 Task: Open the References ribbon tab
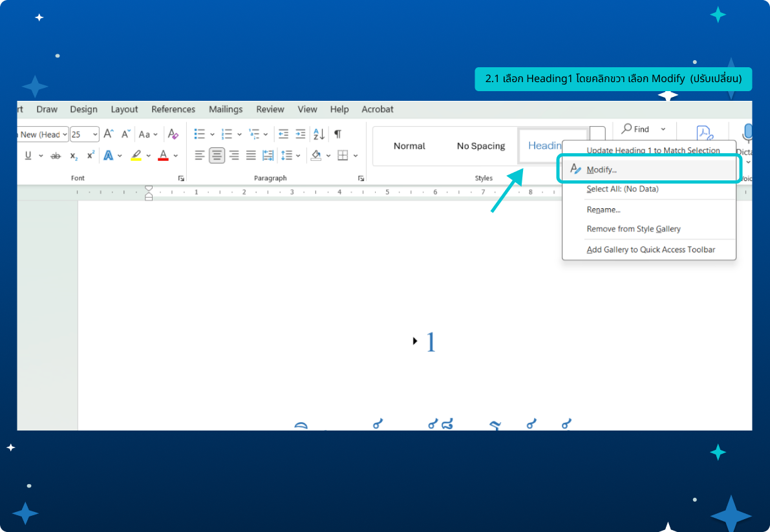173,109
